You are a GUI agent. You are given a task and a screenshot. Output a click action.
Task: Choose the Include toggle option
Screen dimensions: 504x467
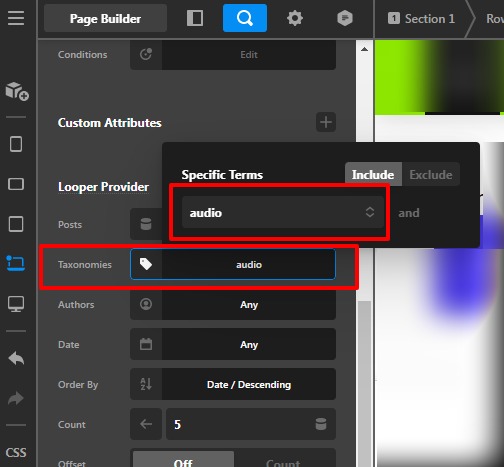pyautogui.click(x=373, y=174)
